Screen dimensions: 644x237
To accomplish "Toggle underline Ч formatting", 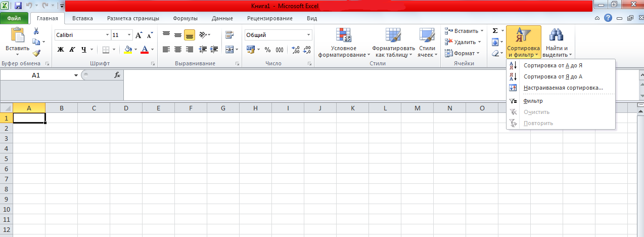I will point(83,50).
